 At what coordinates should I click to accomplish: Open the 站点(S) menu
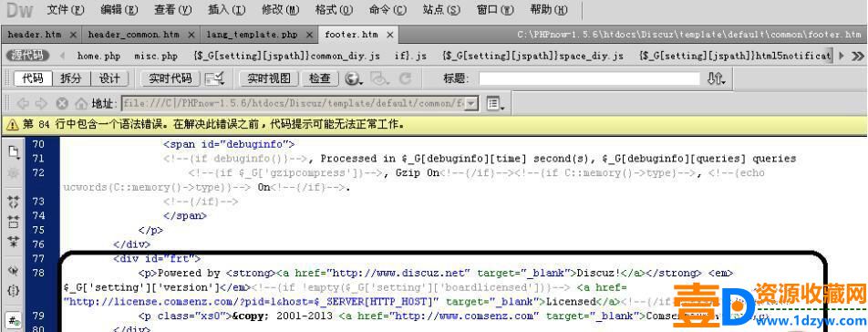click(441, 10)
